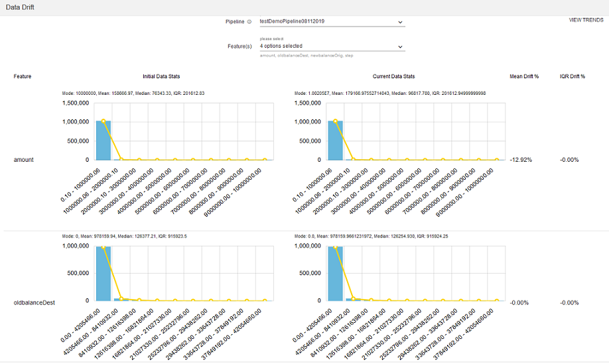Click the tall blue bar in current amount chart
The width and height of the screenshot is (609, 364).
coord(335,141)
